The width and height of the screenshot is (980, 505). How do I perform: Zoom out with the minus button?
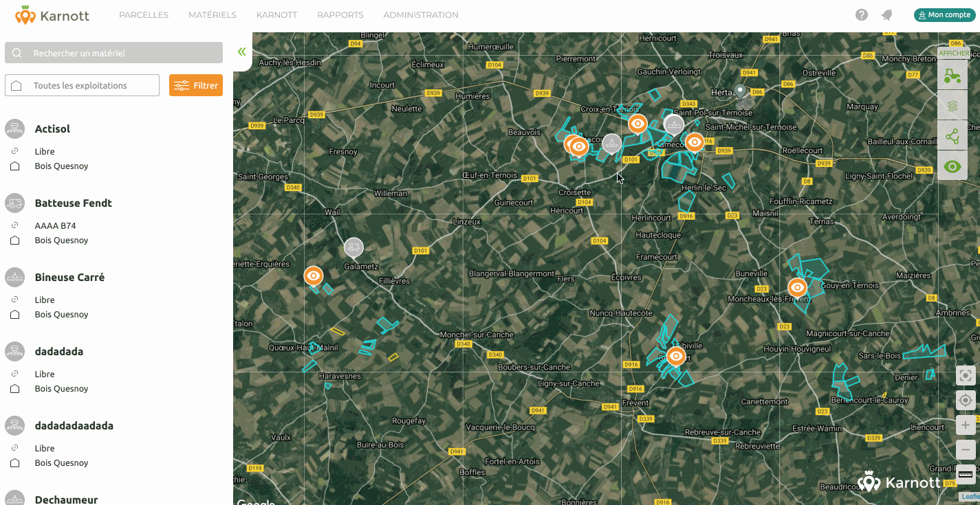click(x=966, y=450)
